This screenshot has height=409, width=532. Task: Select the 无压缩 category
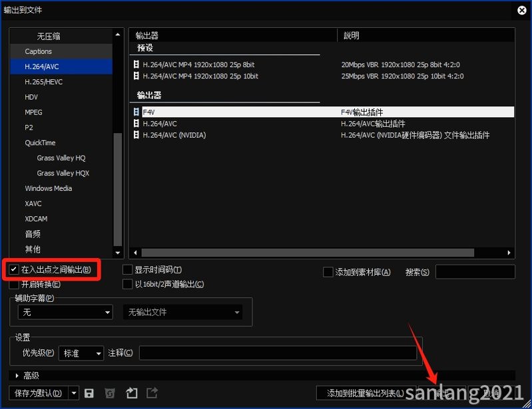61,37
